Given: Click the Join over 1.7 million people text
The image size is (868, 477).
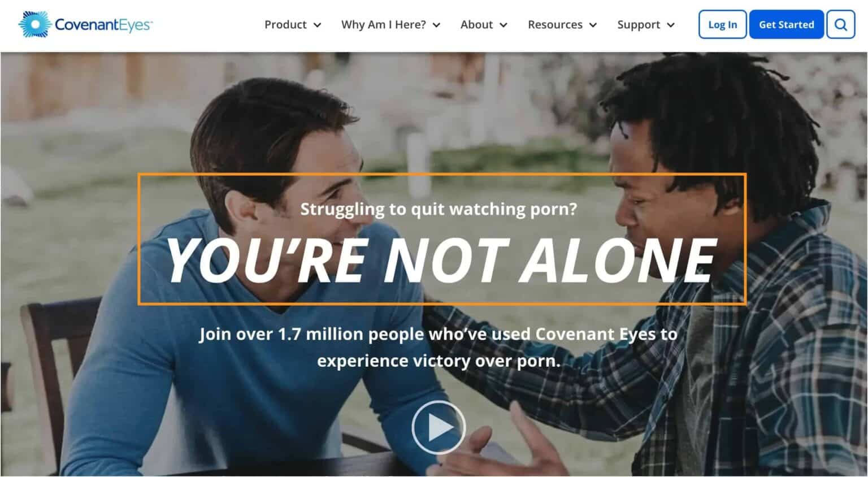Looking at the screenshot, I should coord(438,347).
